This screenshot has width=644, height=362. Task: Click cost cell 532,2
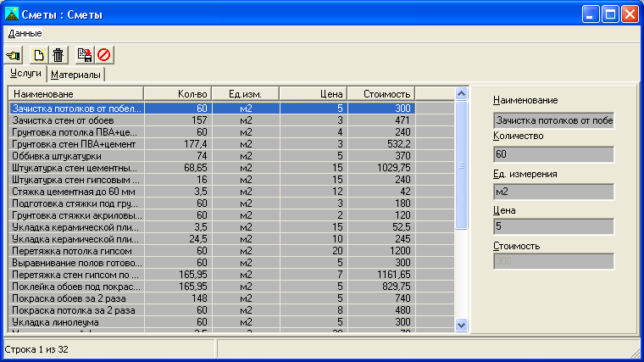pos(381,144)
